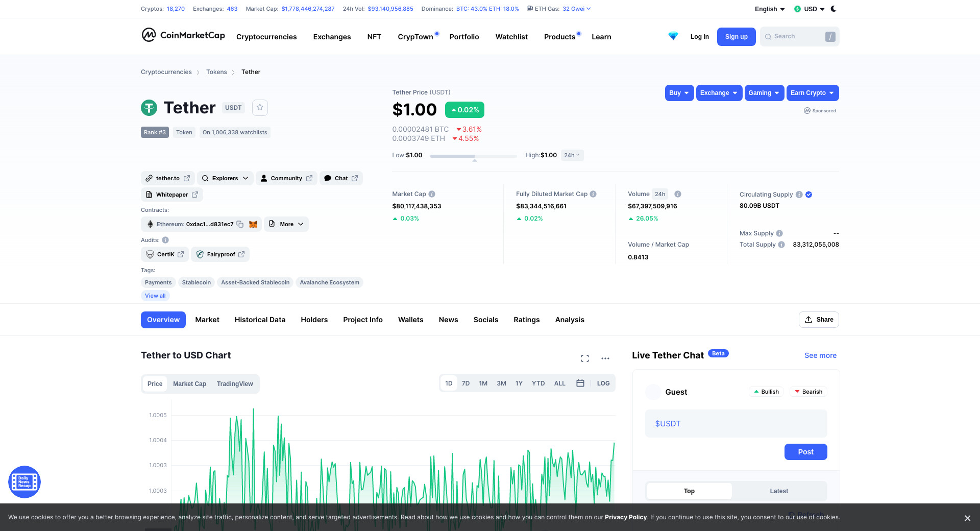
Task: Open the chart date range calendar
Action: pyautogui.click(x=580, y=383)
